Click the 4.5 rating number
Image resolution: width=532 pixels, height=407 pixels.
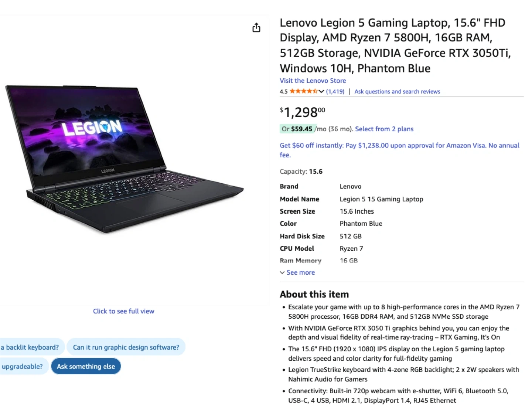pyautogui.click(x=283, y=92)
